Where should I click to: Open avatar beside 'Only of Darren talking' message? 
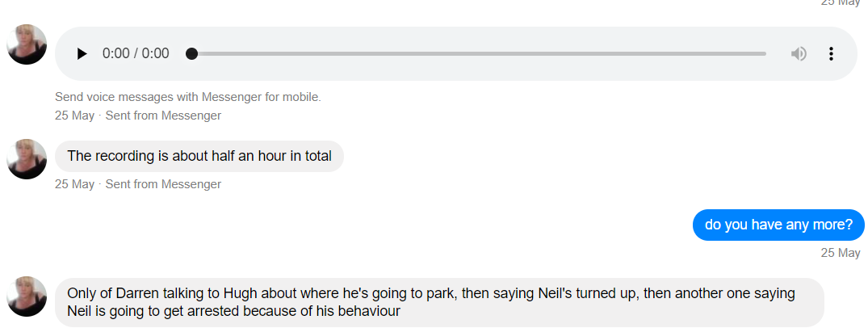pos(27,296)
